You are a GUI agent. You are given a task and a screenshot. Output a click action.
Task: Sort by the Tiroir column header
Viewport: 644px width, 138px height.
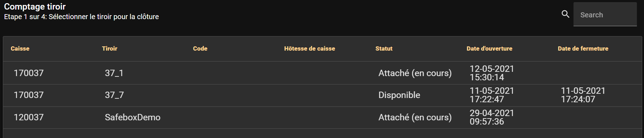pyautogui.click(x=109, y=49)
